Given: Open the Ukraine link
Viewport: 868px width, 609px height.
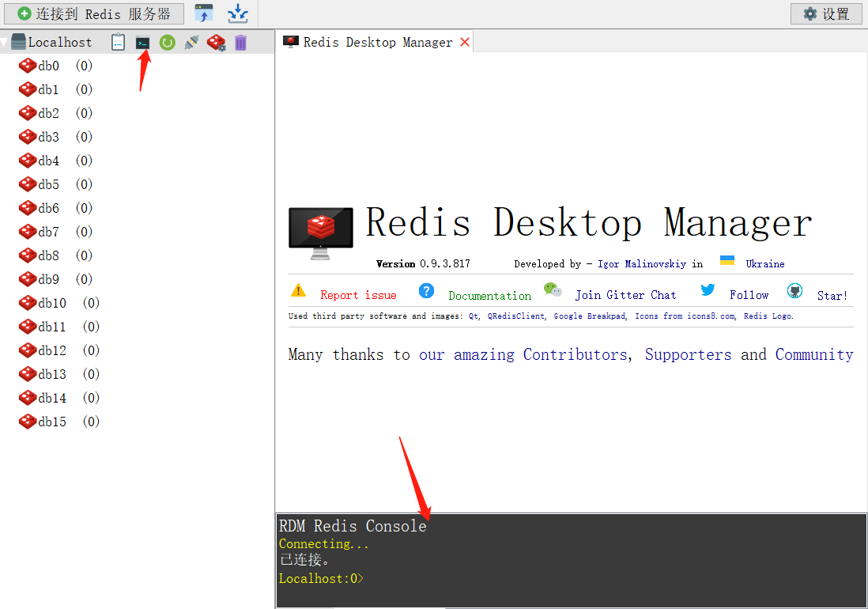Looking at the screenshot, I should pos(765,264).
